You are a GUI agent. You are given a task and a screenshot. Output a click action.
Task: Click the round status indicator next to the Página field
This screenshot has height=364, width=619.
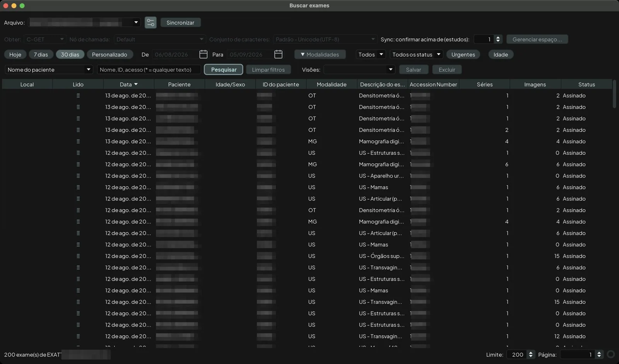pyautogui.click(x=611, y=354)
